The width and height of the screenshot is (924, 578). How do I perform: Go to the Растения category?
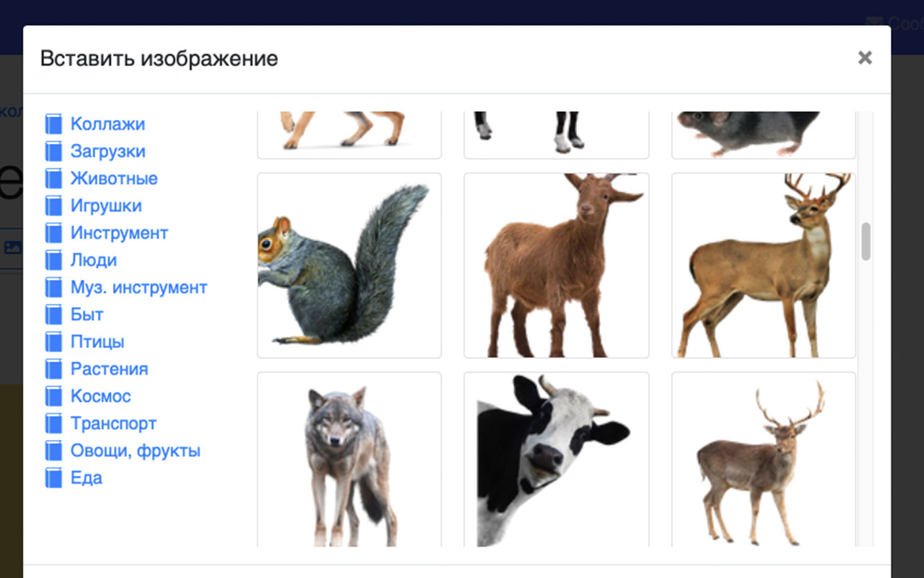click(109, 369)
